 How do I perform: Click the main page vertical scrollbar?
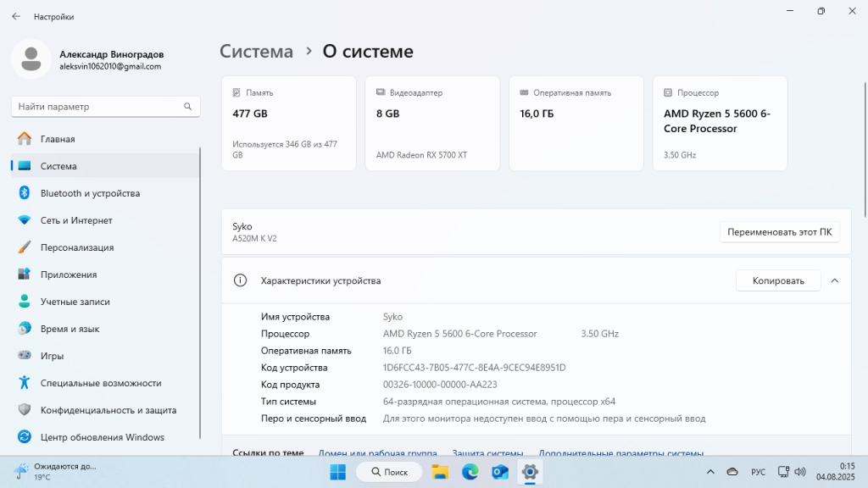[x=865, y=149]
